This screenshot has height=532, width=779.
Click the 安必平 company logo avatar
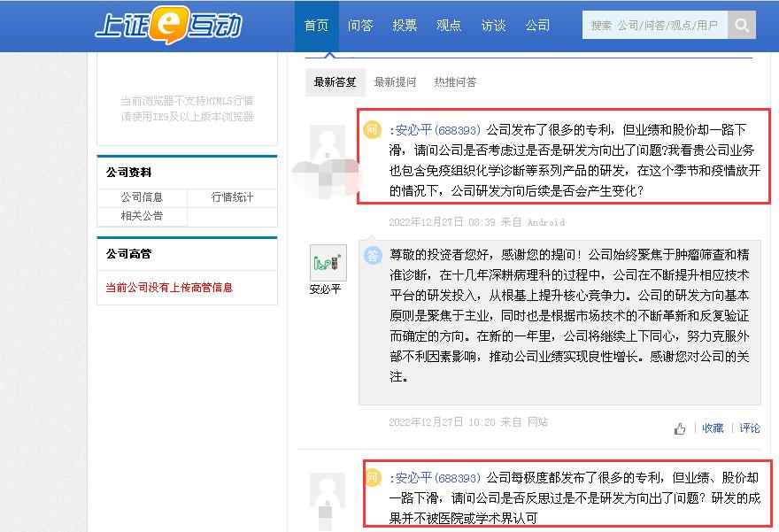click(x=328, y=263)
